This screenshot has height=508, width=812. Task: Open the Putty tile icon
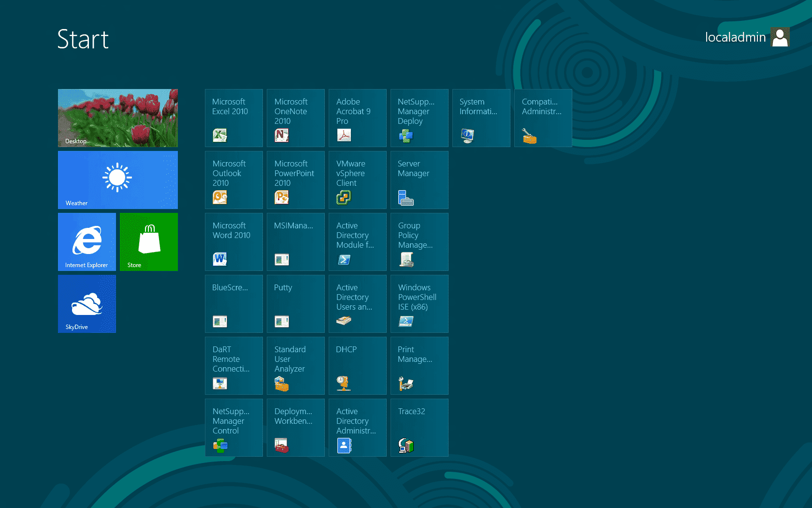[x=282, y=321]
